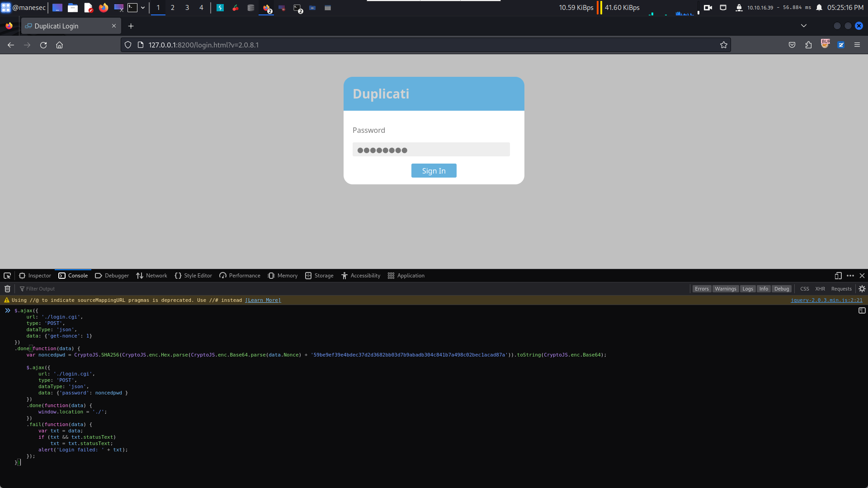Open the database app taskbar icon
Image resolution: width=868 pixels, height=488 pixels.
click(x=251, y=8)
